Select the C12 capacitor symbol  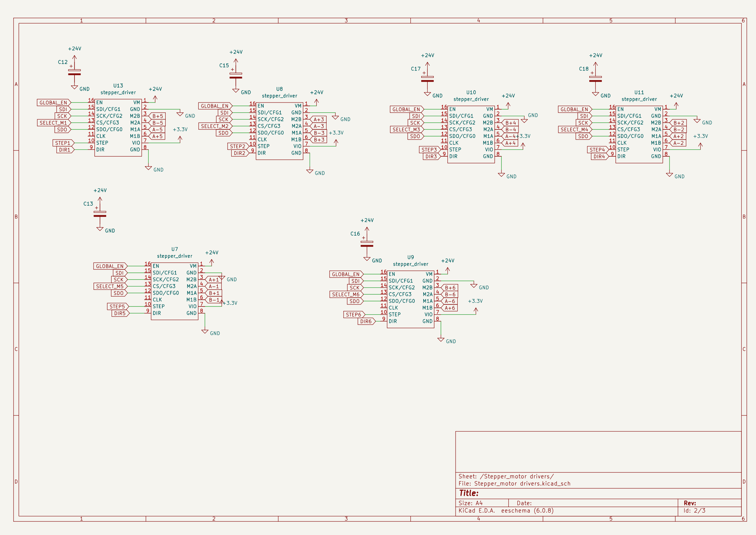click(74, 72)
